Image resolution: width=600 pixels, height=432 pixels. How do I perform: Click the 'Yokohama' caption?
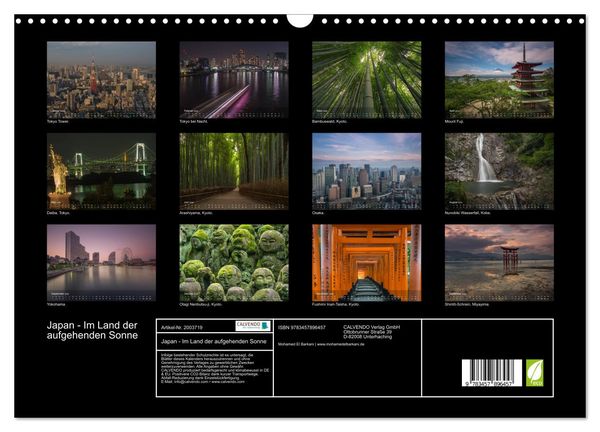tap(56, 305)
